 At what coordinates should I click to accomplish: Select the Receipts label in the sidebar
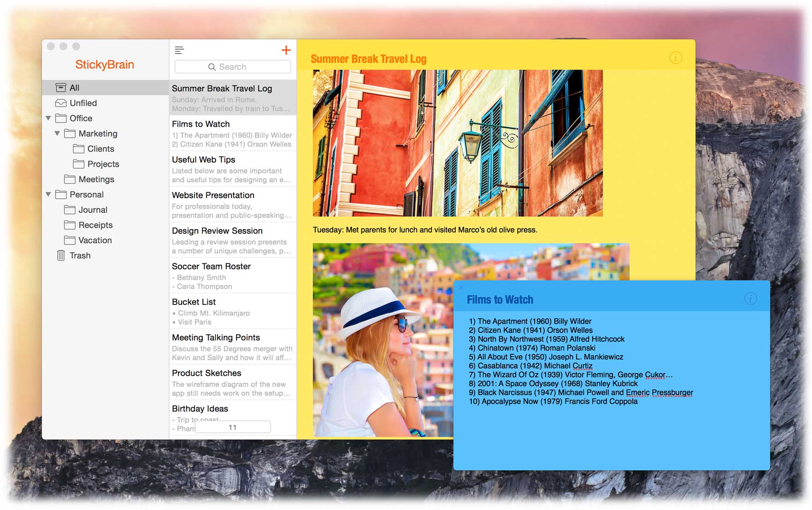(x=95, y=225)
